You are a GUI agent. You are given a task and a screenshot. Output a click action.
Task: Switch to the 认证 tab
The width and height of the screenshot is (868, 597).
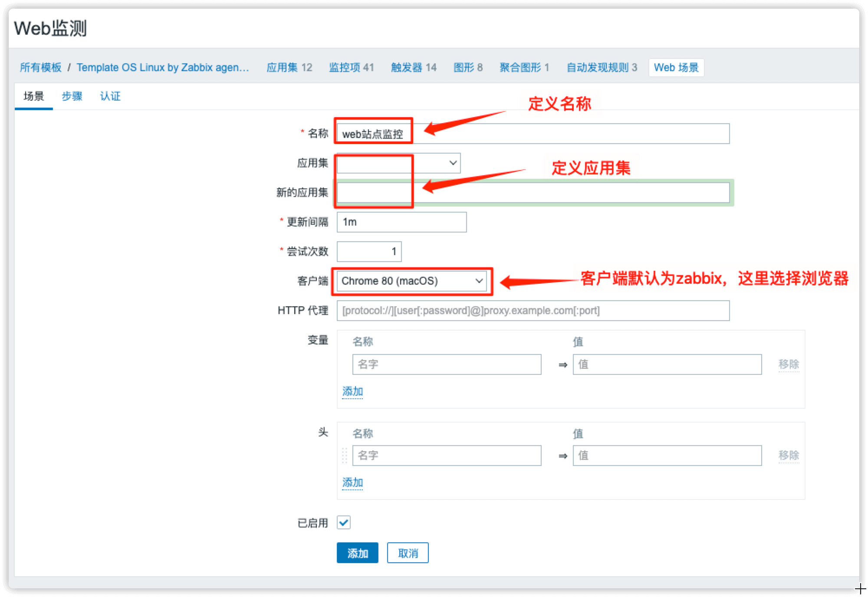pos(110,96)
